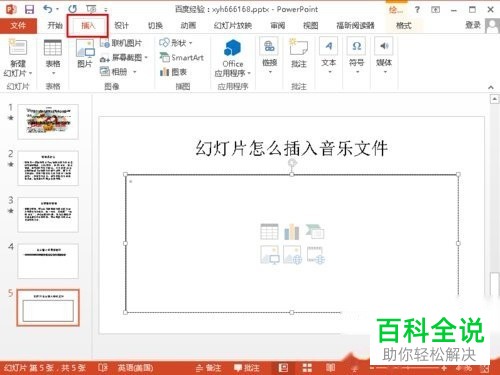Click the zoom slider in status bar
500x375 pixels.
pyautogui.click(x=407, y=368)
